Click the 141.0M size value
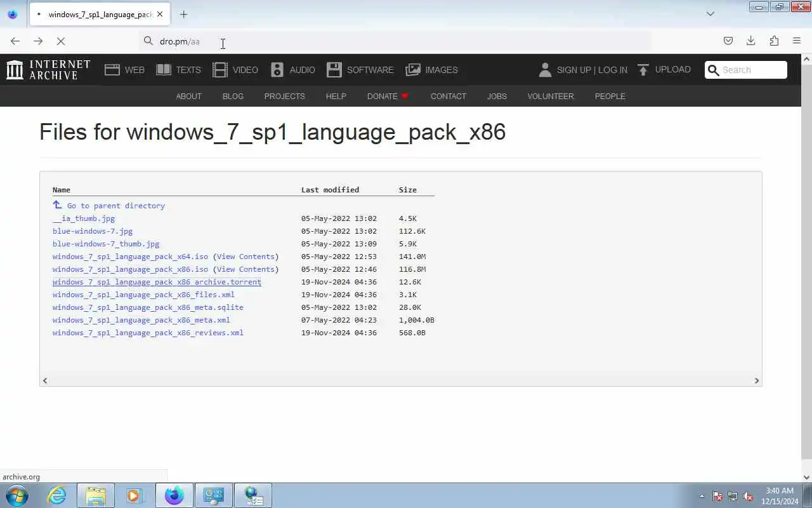Image resolution: width=812 pixels, height=508 pixels. pos(412,257)
